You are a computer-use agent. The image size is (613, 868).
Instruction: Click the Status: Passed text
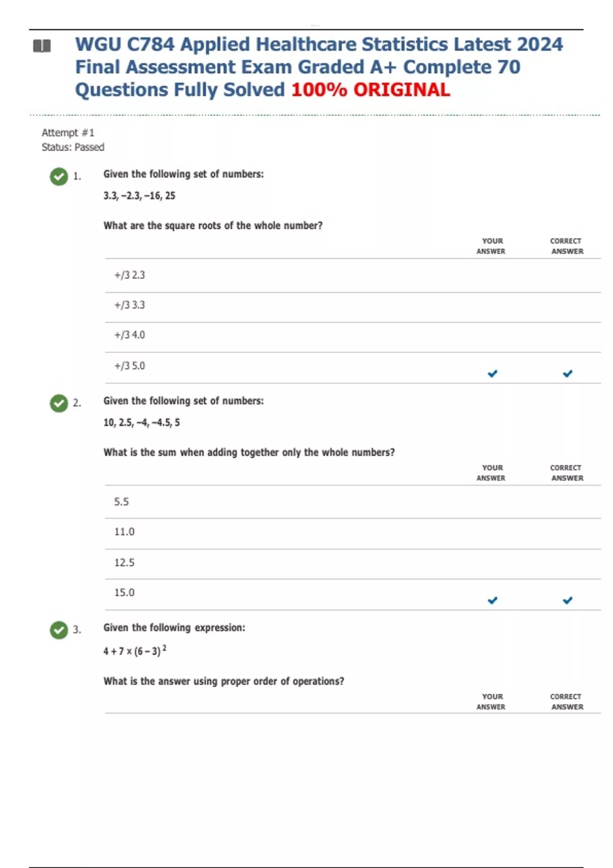click(73, 147)
